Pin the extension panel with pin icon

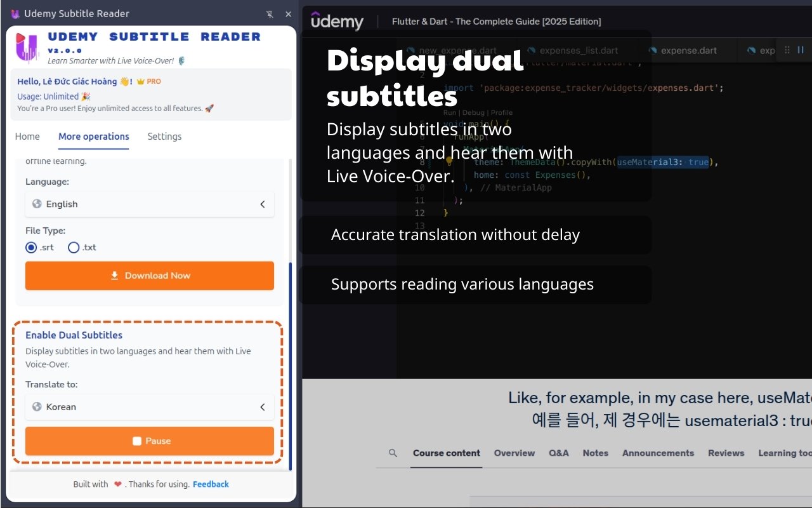click(x=270, y=14)
